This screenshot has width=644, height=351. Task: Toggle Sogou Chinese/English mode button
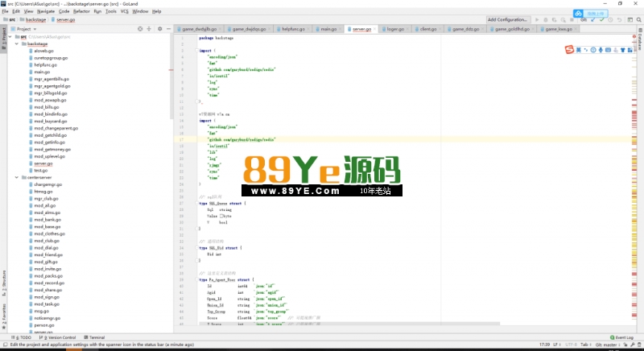click(x=578, y=50)
